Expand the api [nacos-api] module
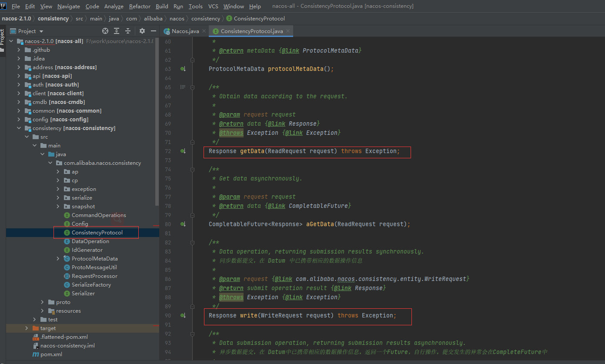 [x=19, y=76]
